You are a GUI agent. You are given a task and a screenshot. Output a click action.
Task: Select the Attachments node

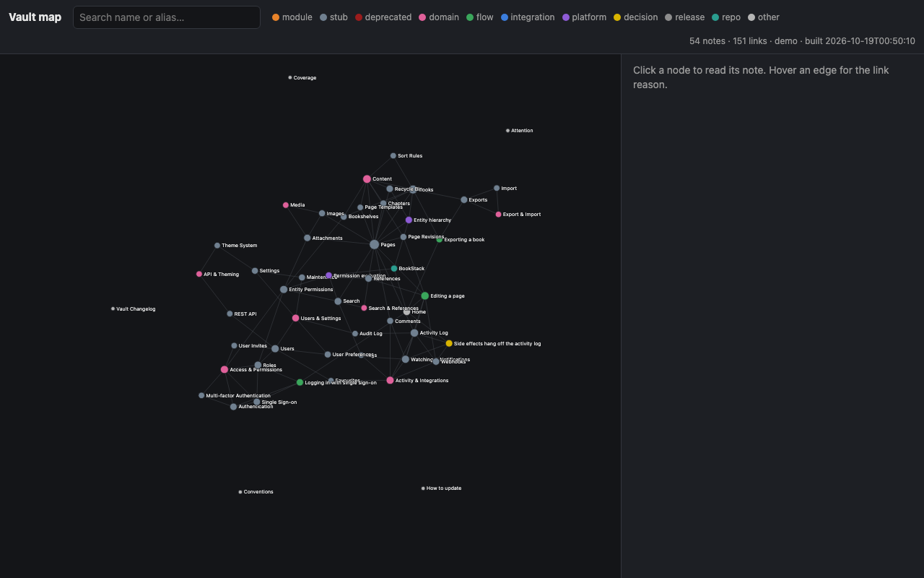coord(308,238)
